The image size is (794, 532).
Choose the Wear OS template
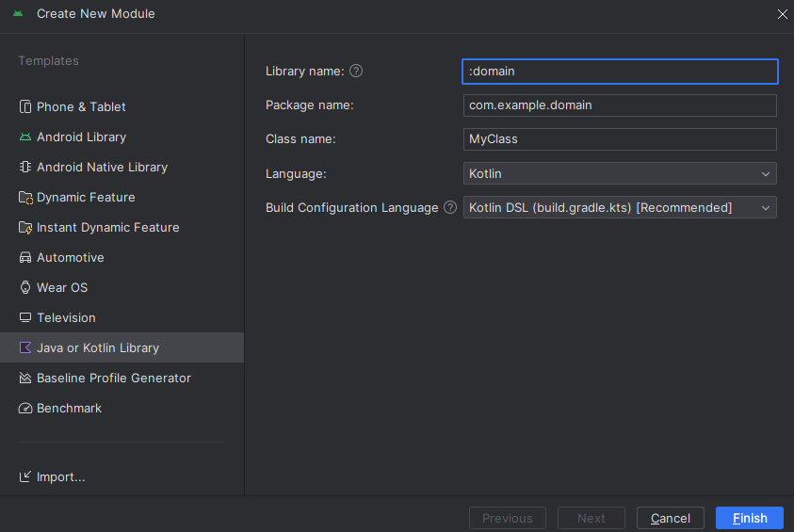click(122, 287)
